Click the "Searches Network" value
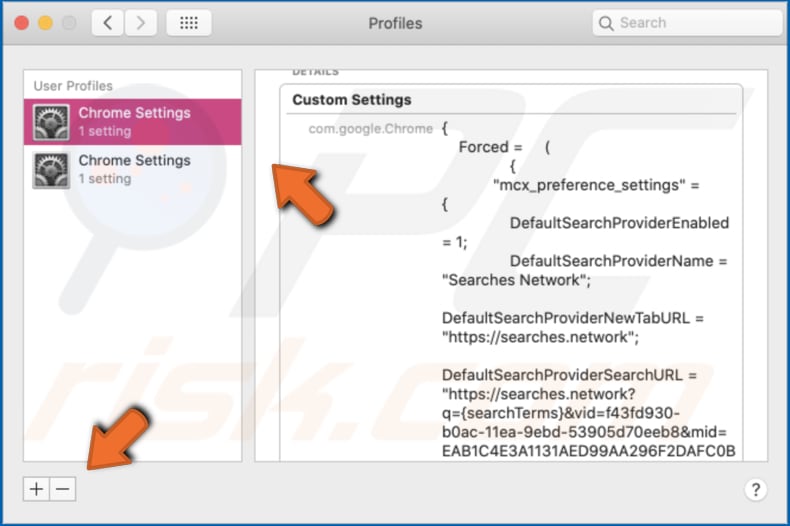The height and width of the screenshot is (526, 790). tap(516, 280)
